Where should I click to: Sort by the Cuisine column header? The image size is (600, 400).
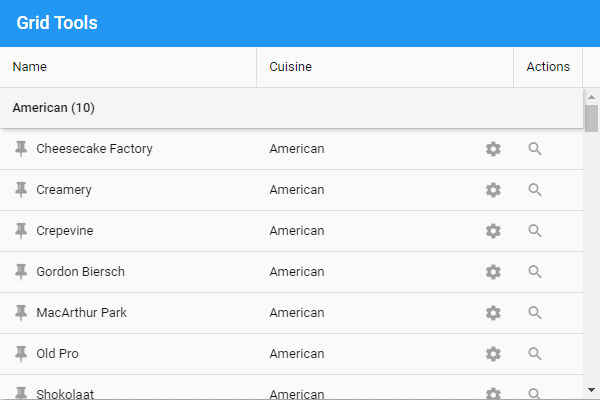[291, 67]
